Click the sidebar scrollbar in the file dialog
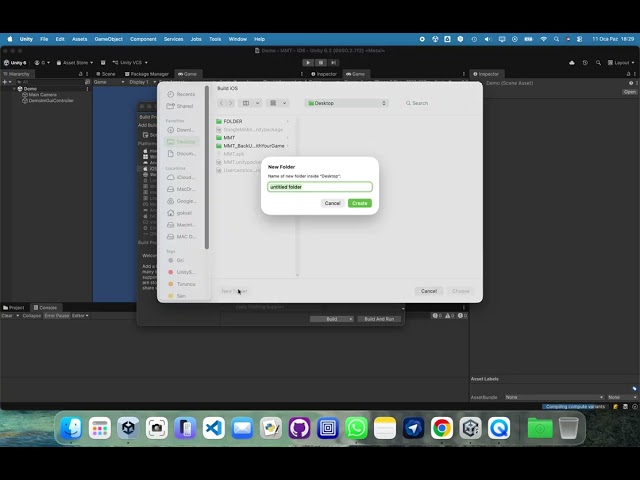 (x=207, y=167)
